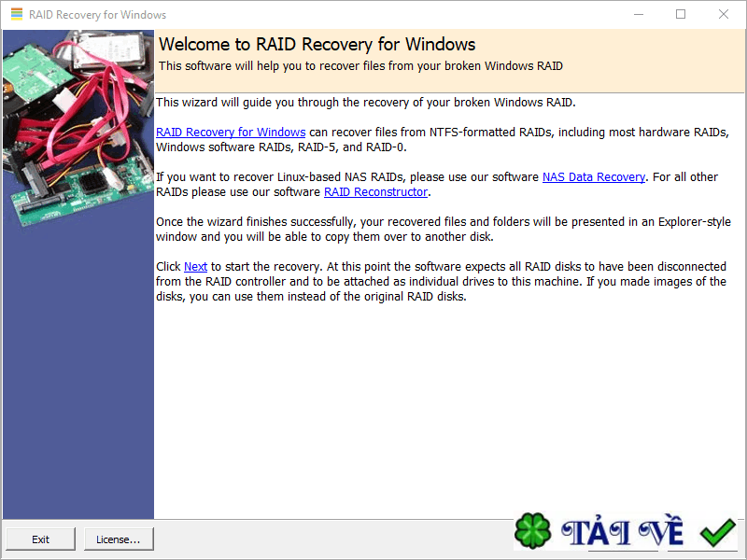Open the License dialog
747x560 pixels.
[119, 539]
